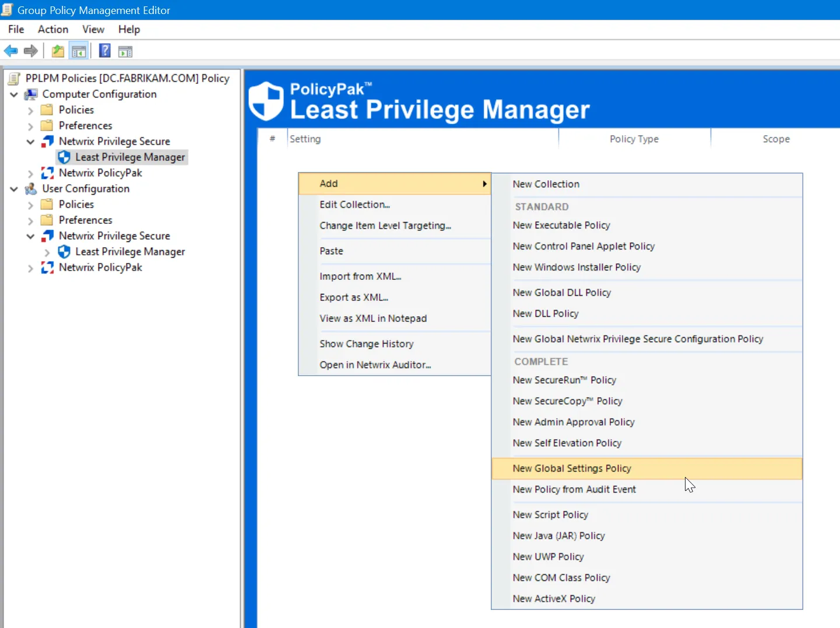Image resolution: width=840 pixels, height=628 pixels.
Task: Click the Back navigation arrow
Action: point(10,51)
